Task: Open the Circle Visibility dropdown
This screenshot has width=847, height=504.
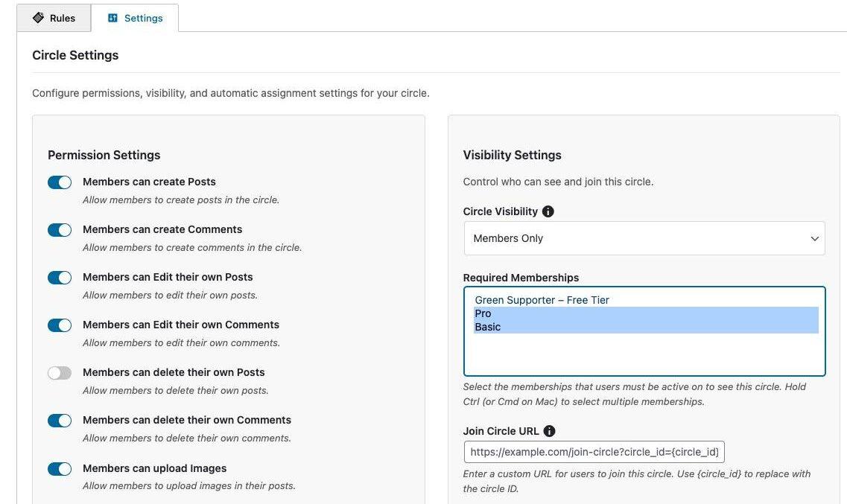Action: [644, 238]
